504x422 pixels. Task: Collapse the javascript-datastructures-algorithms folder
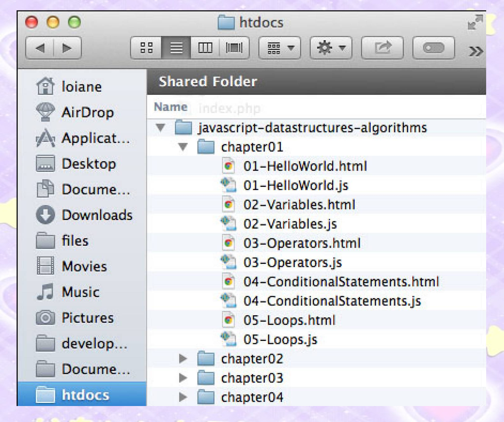(161, 127)
